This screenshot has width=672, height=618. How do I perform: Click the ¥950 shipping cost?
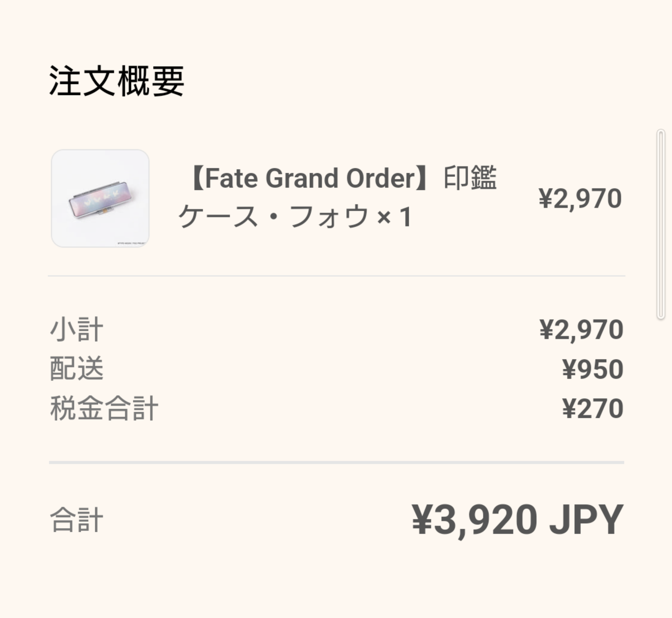(x=593, y=369)
